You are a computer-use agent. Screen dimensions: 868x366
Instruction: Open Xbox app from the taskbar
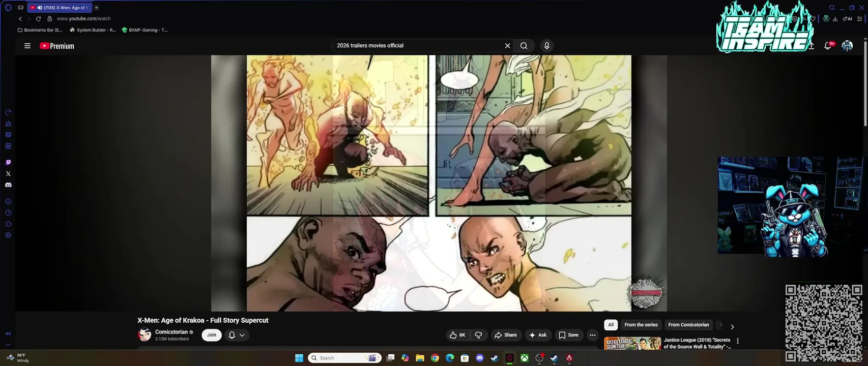click(524, 358)
